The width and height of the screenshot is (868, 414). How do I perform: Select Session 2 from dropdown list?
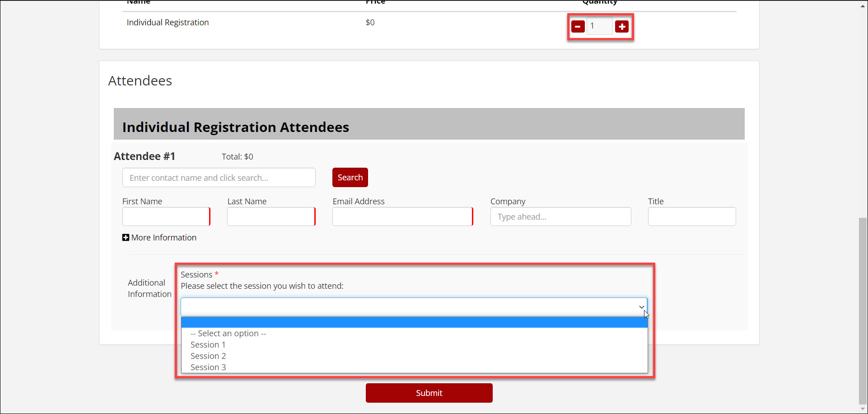[x=208, y=356]
